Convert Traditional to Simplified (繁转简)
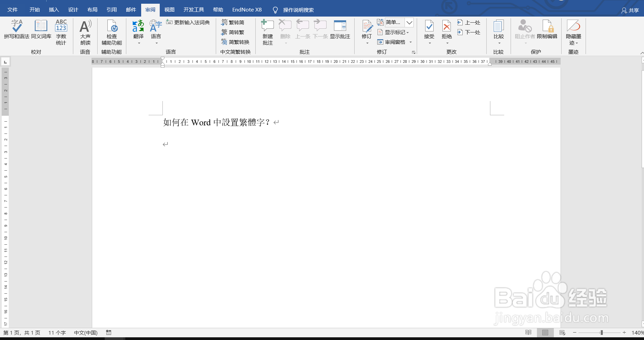This screenshot has height=340, width=644. click(x=233, y=22)
